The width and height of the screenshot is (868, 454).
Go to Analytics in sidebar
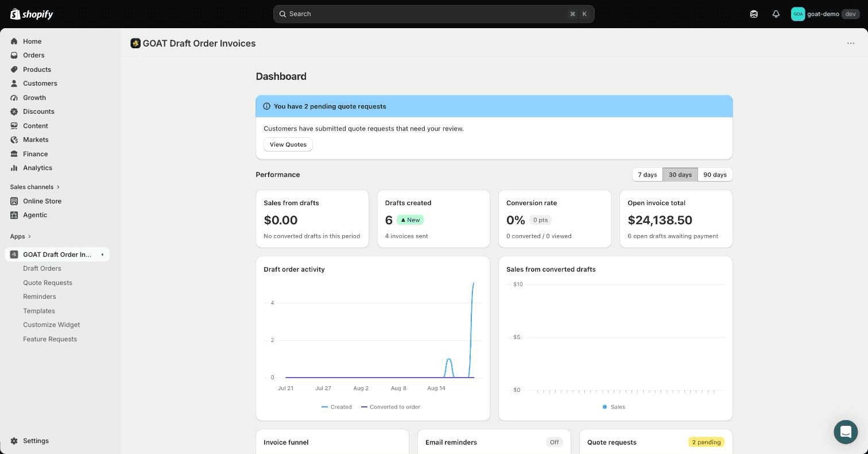pos(37,168)
